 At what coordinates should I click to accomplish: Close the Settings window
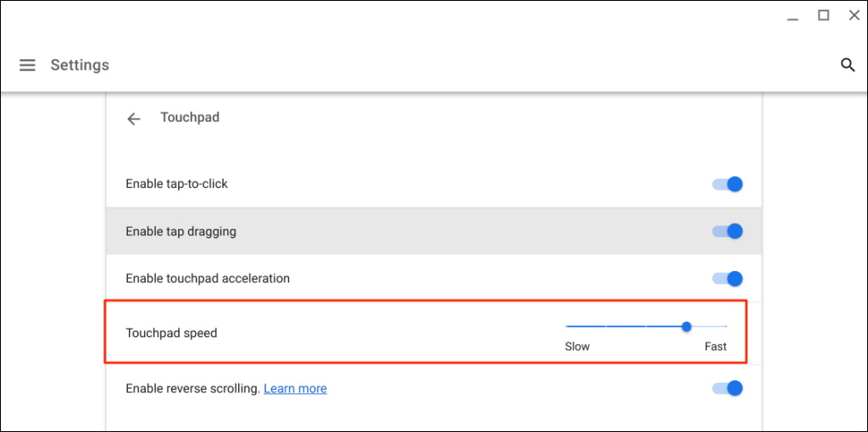[x=854, y=15]
